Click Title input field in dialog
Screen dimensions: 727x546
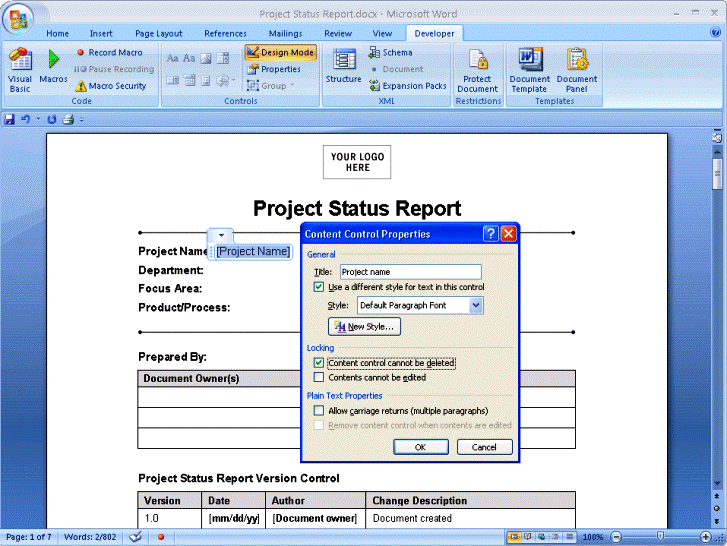click(411, 272)
